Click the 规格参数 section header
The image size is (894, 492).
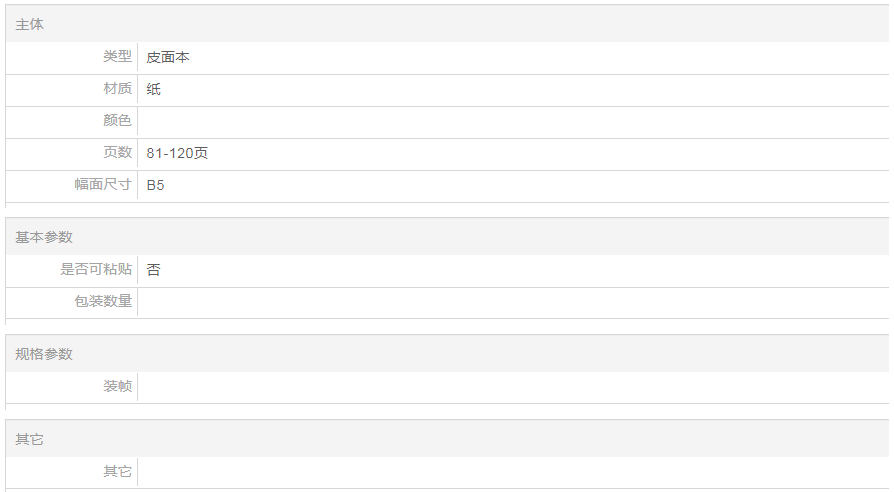click(44, 354)
